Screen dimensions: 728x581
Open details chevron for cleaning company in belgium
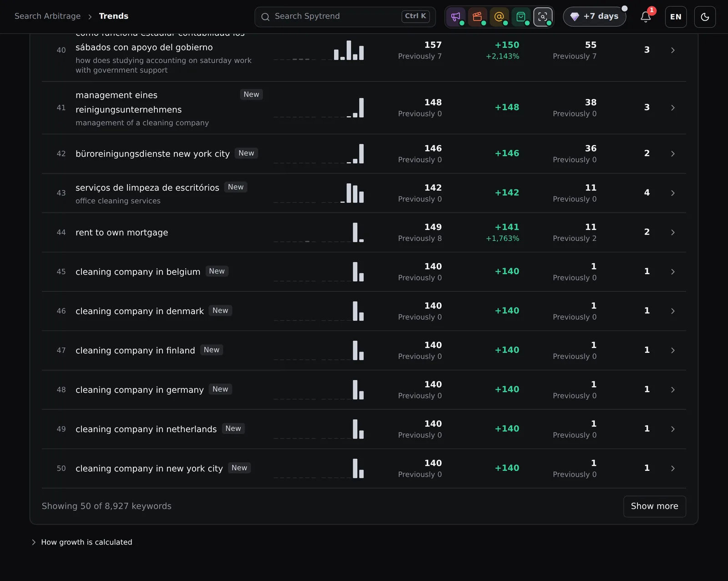pos(672,271)
